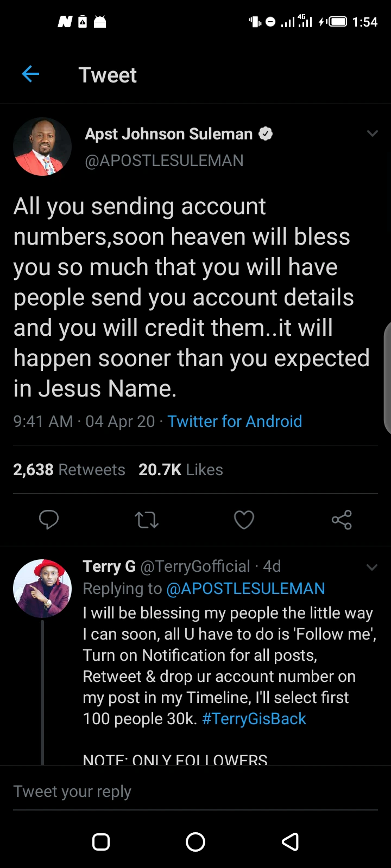The image size is (391, 868).
Task: Open the #TerryGisBack hashtag
Action: tap(254, 719)
